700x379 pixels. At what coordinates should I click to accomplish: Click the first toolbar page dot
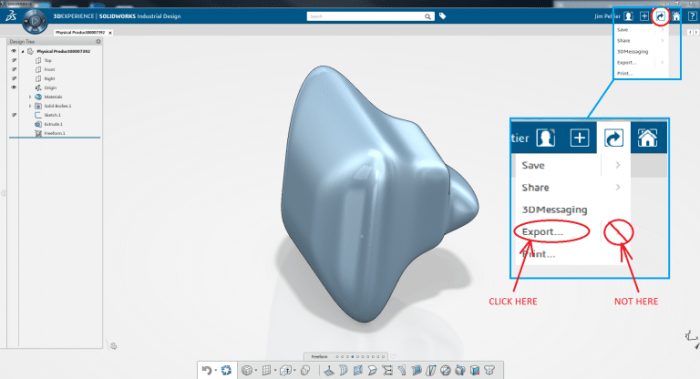point(337,357)
